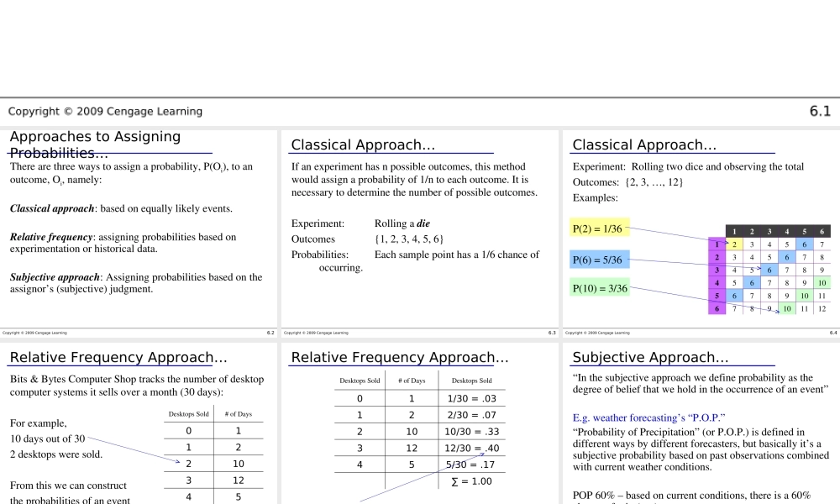Image resolution: width=840 pixels, height=504 pixels.
Task: Click the 6.1 slide number in header
Action: coord(820,112)
